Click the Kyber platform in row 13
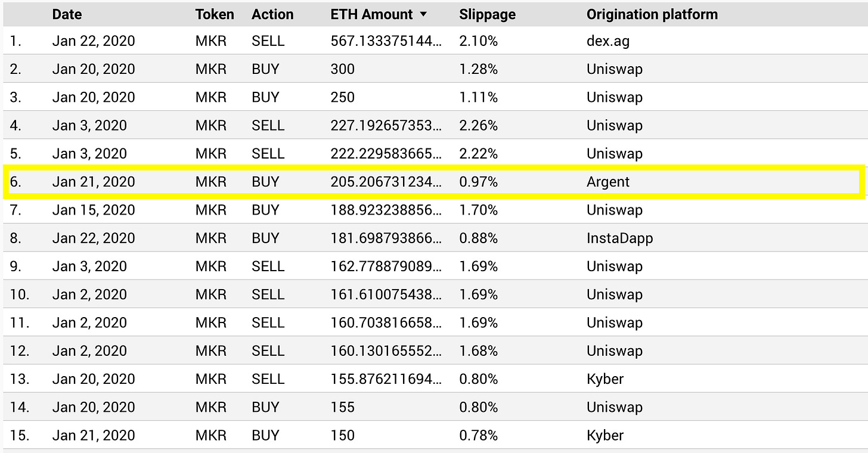The height and width of the screenshot is (453, 868). point(605,379)
